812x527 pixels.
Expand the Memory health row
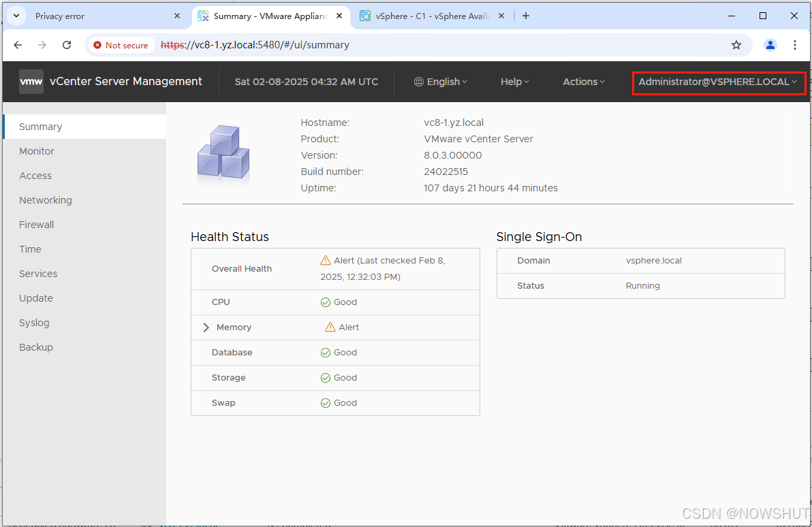[x=206, y=328]
